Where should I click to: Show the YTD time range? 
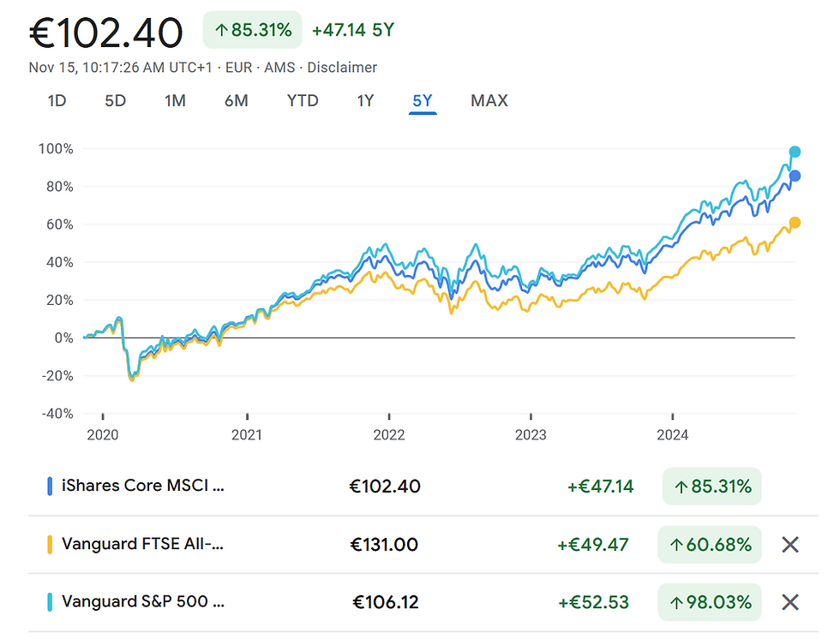[303, 100]
